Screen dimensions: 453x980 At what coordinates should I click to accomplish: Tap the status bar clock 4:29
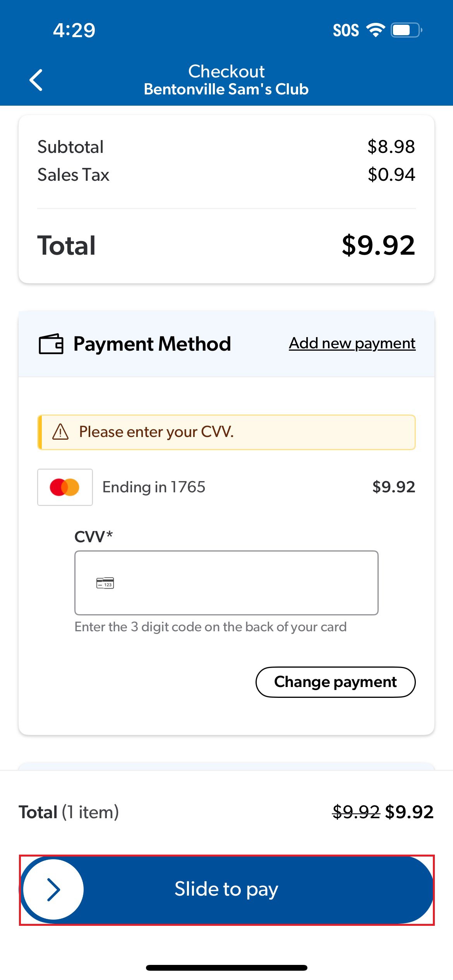tap(74, 30)
